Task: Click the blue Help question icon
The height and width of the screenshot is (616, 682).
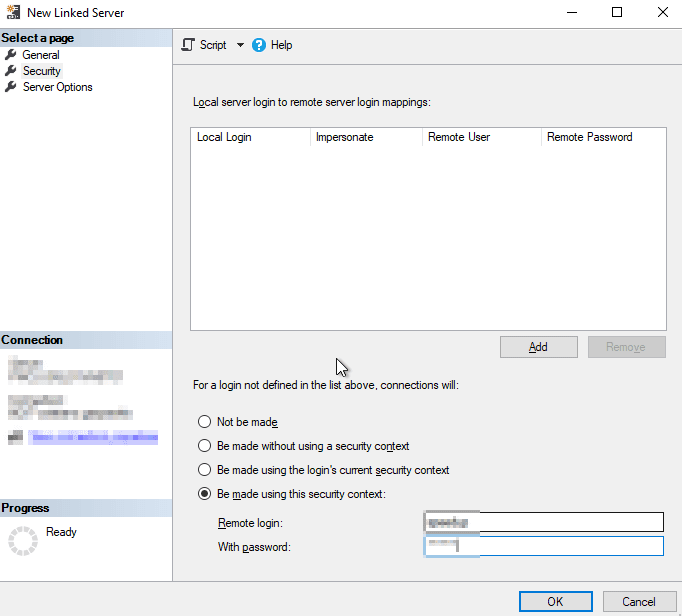Action: click(x=259, y=45)
